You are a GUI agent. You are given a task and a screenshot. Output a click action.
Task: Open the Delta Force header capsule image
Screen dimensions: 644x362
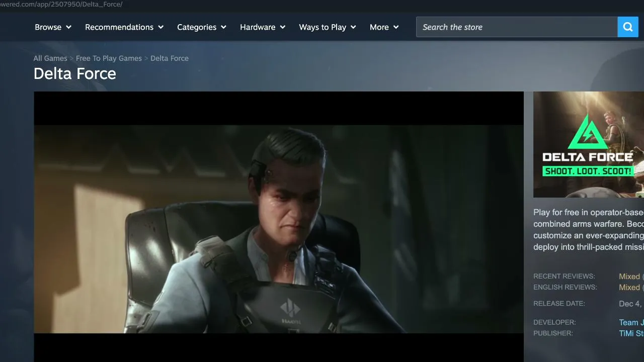pyautogui.click(x=589, y=144)
